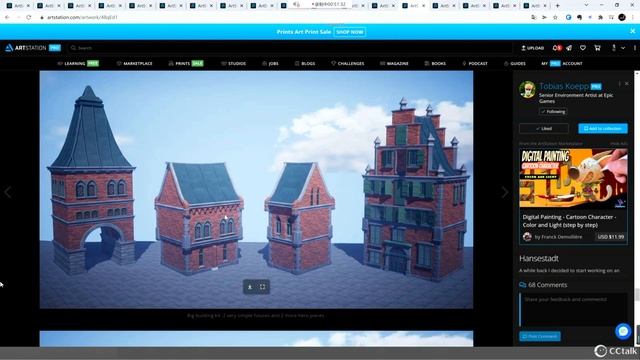Open the Books menu

(x=435, y=63)
